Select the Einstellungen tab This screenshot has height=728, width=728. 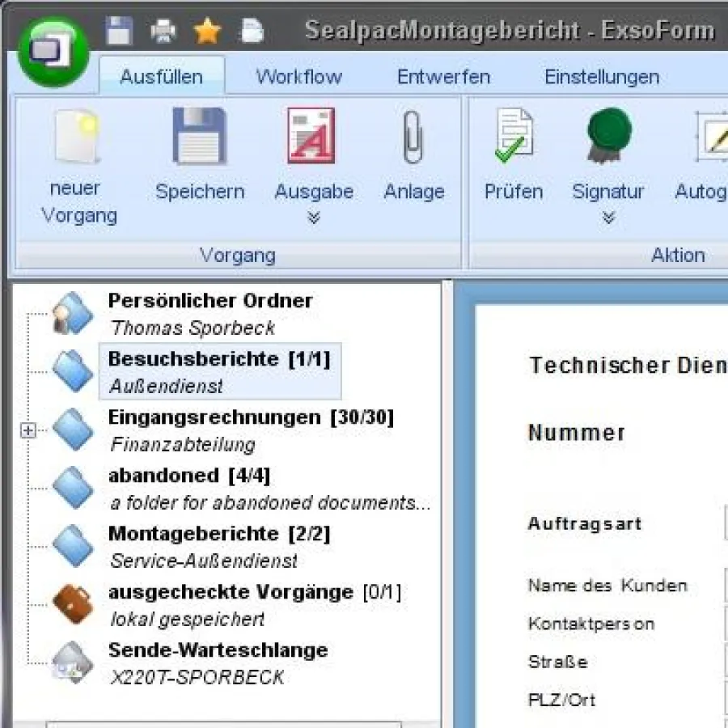click(603, 77)
